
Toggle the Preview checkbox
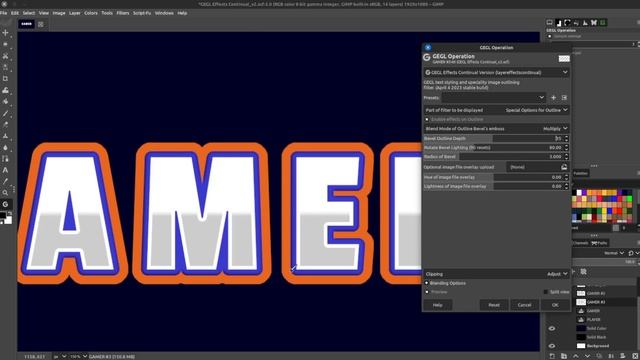click(427, 292)
